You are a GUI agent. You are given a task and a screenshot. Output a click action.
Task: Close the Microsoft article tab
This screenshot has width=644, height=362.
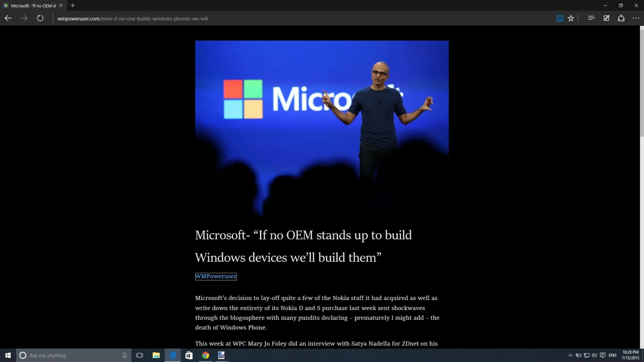coord(61,6)
